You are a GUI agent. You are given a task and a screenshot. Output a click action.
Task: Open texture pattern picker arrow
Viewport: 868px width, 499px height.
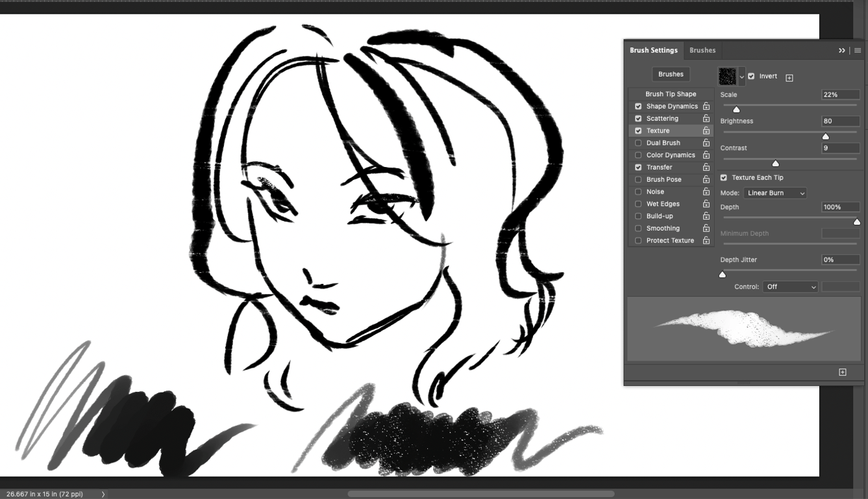[741, 77]
